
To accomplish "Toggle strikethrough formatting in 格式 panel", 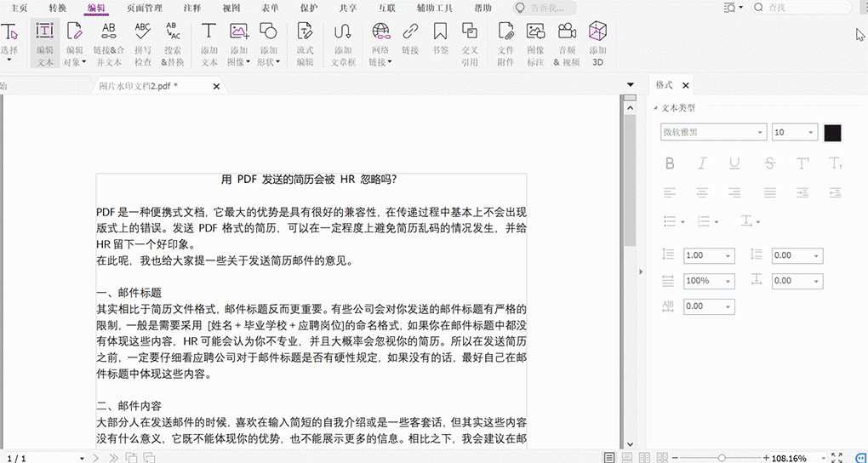I will tap(769, 163).
